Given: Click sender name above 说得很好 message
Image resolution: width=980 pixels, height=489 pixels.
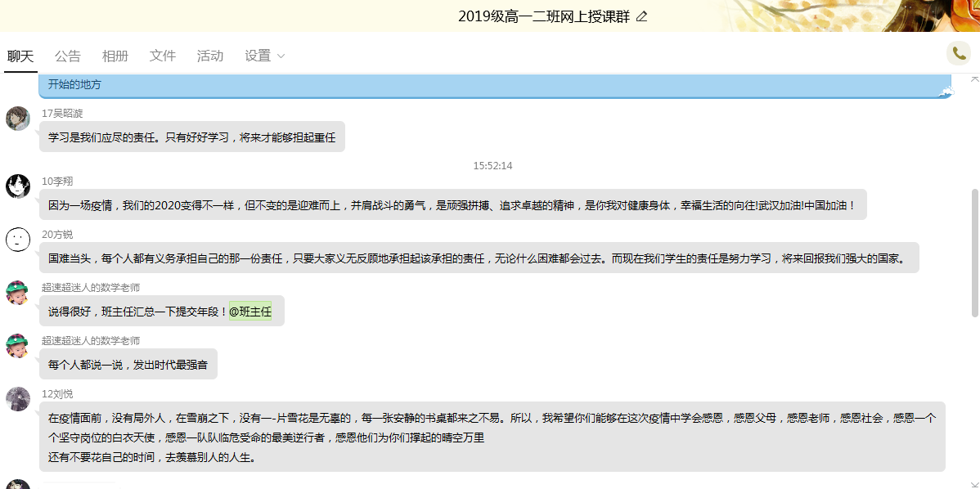Looking at the screenshot, I should 91,287.
